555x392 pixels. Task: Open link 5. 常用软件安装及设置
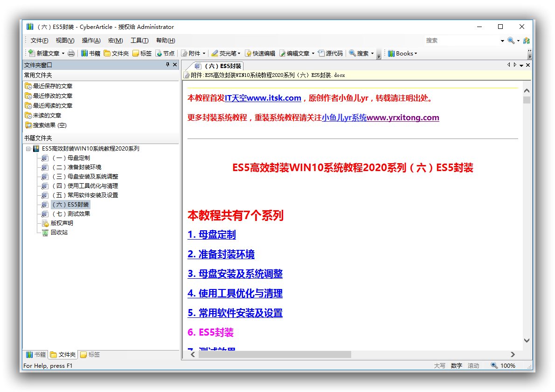(x=235, y=313)
